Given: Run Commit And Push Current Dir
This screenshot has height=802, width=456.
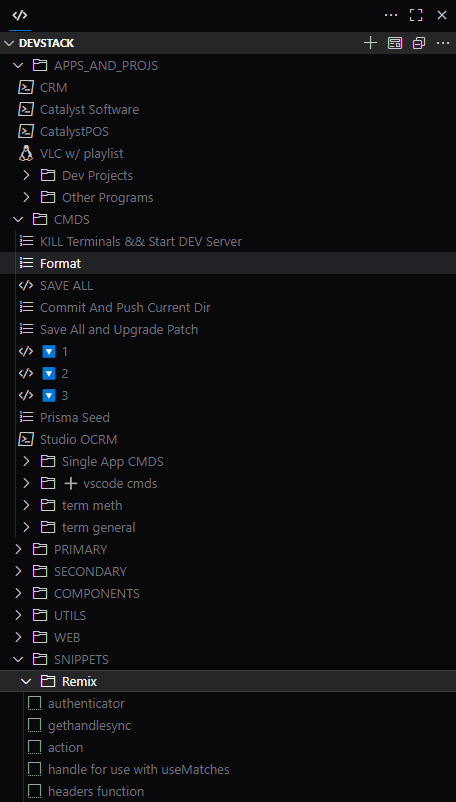Looking at the screenshot, I should (125, 307).
